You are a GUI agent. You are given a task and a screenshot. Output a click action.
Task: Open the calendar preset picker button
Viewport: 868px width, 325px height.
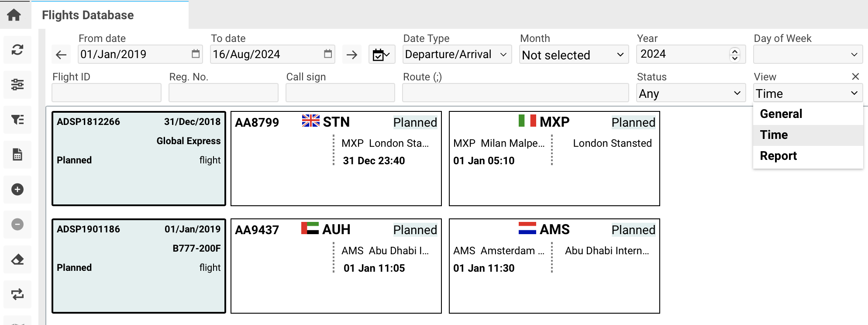point(382,55)
